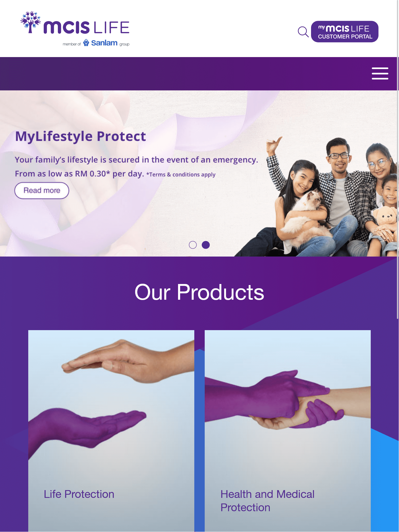399x532 pixels.
Task: Click the MCIS LIFE wordmark text
Action: click(x=86, y=27)
